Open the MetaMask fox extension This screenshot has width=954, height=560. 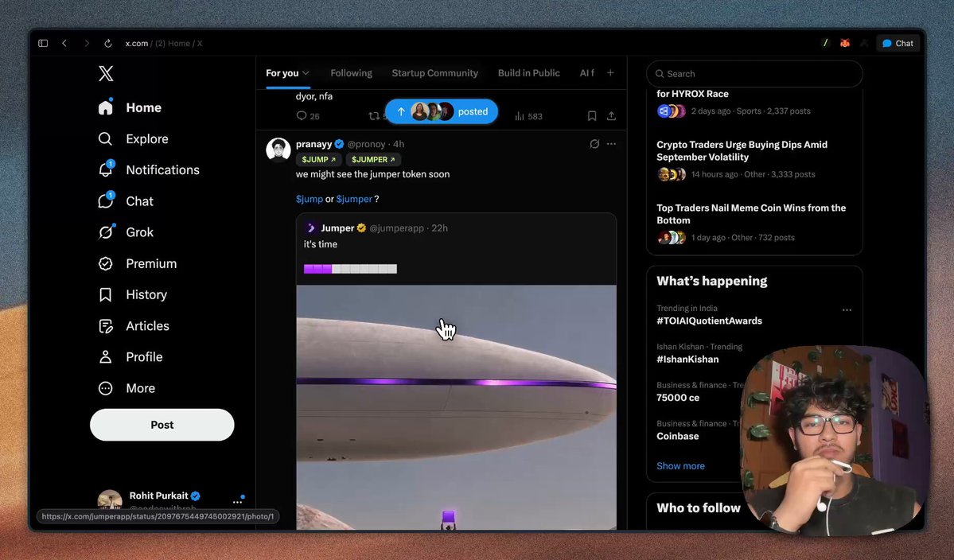pos(845,43)
